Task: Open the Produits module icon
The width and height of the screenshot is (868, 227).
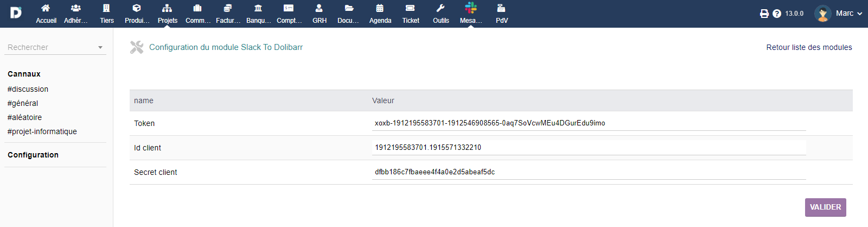Action: pyautogui.click(x=137, y=8)
